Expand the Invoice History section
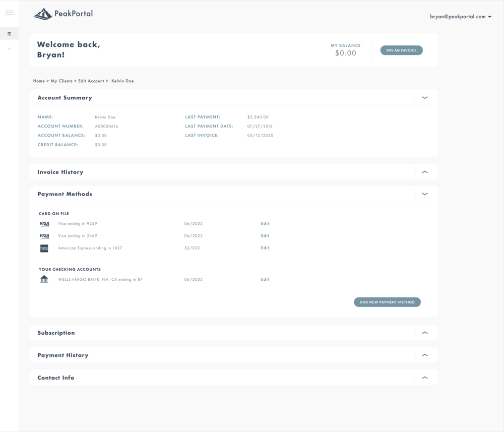The image size is (504, 432). click(x=424, y=172)
